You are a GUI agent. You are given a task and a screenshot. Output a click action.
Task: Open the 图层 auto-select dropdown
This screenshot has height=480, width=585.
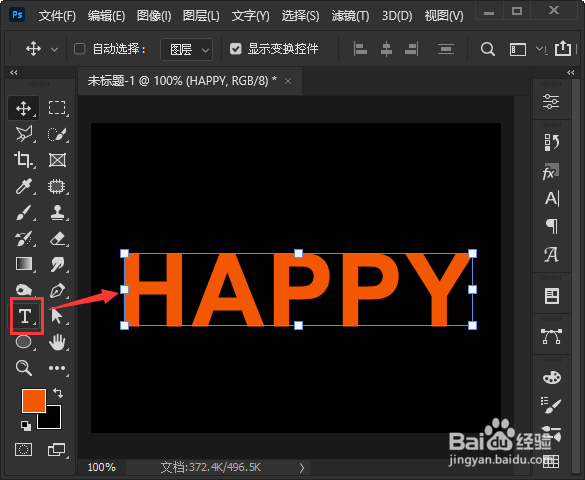187,49
